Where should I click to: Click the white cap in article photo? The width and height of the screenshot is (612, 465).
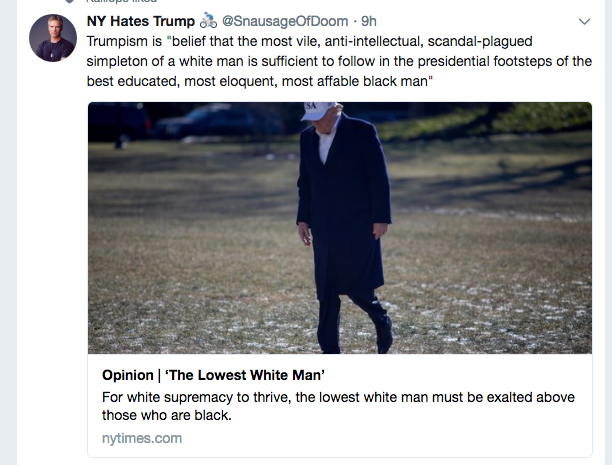point(318,111)
